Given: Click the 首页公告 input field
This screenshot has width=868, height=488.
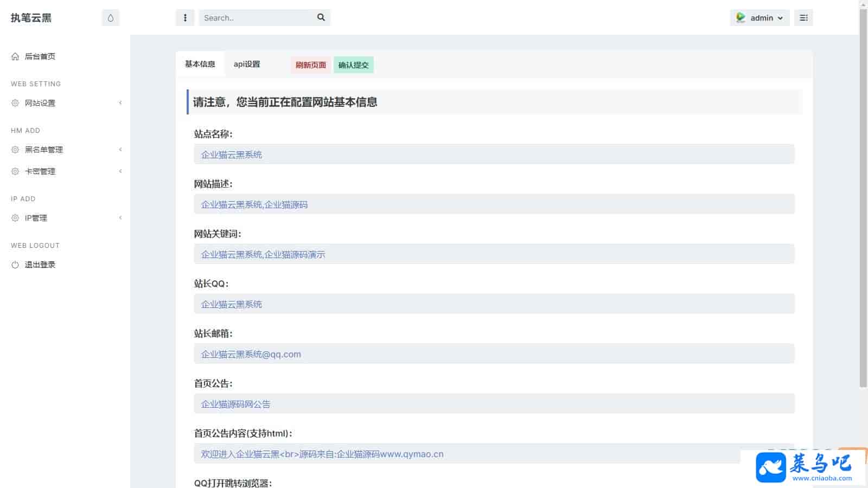Looking at the screenshot, I should [494, 404].
